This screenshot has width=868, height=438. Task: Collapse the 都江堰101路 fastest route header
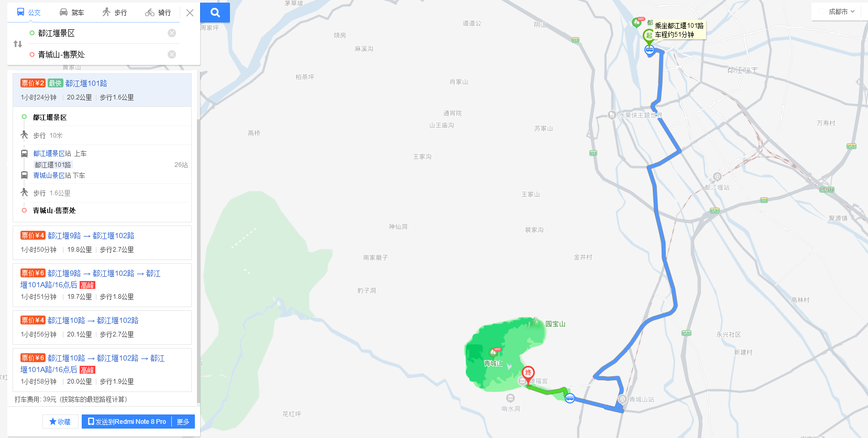pos(102,90)
